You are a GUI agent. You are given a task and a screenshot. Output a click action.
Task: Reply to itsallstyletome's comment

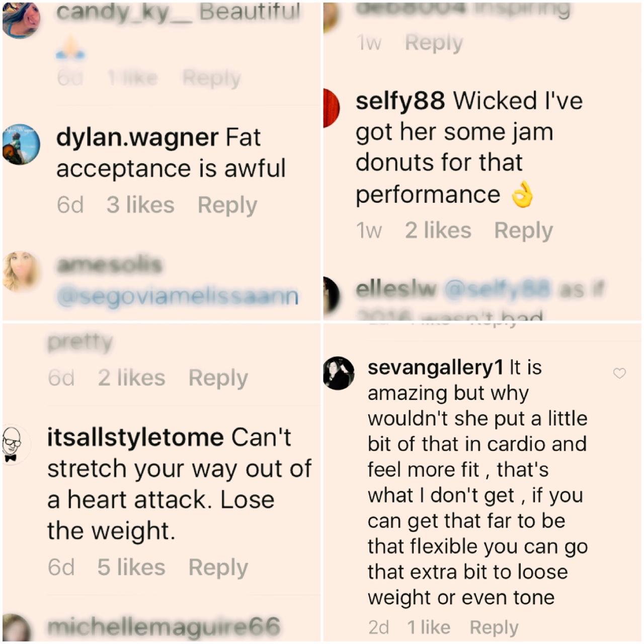click(x=218, y=568)
